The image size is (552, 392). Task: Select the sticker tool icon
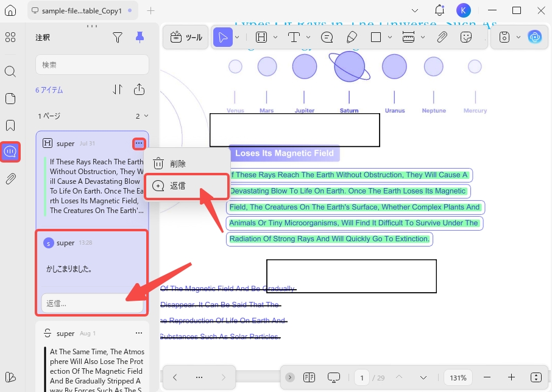pos(465,37)
